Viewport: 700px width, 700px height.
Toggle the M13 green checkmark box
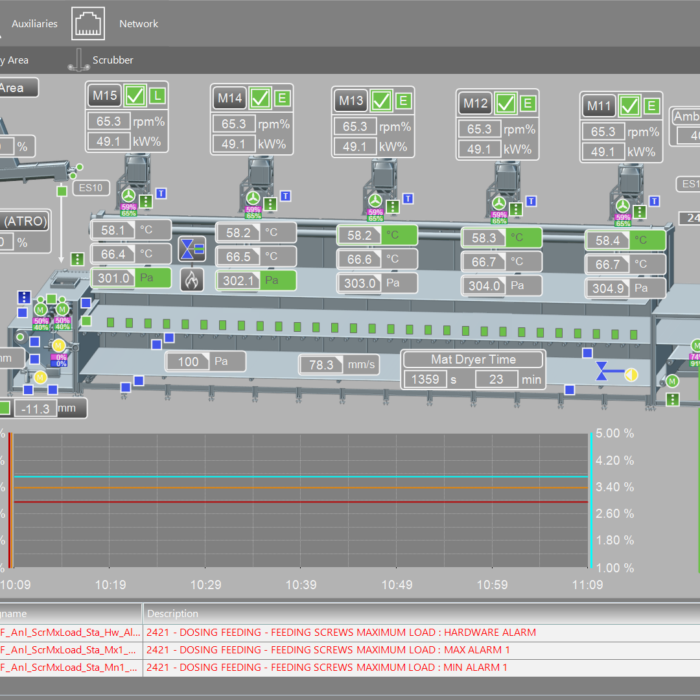[x=381, y=101]
